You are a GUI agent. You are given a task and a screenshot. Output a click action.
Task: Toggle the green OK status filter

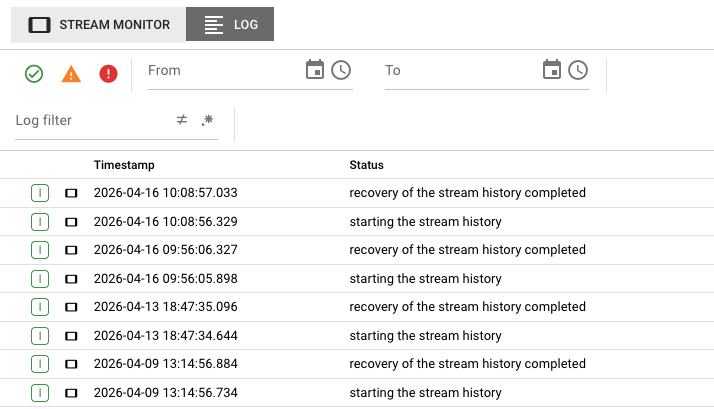[x=34, y=74]
